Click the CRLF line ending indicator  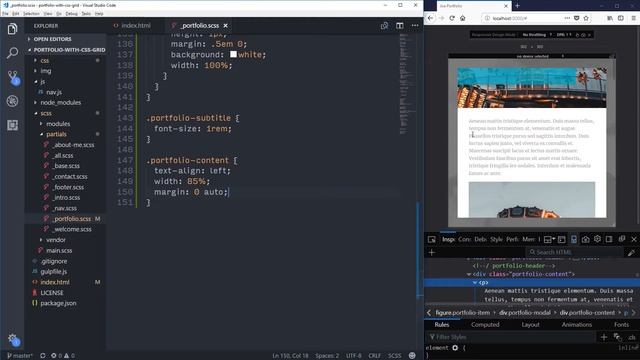click(374, 356)
